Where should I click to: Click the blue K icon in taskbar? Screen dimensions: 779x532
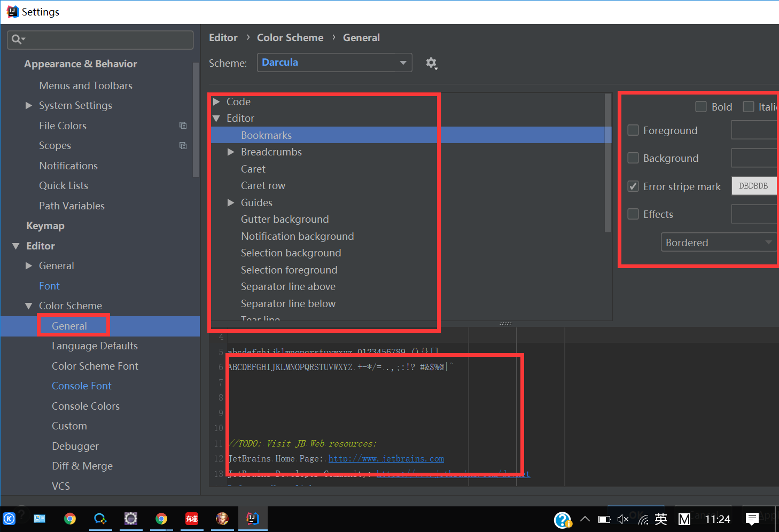coord(9,518)
